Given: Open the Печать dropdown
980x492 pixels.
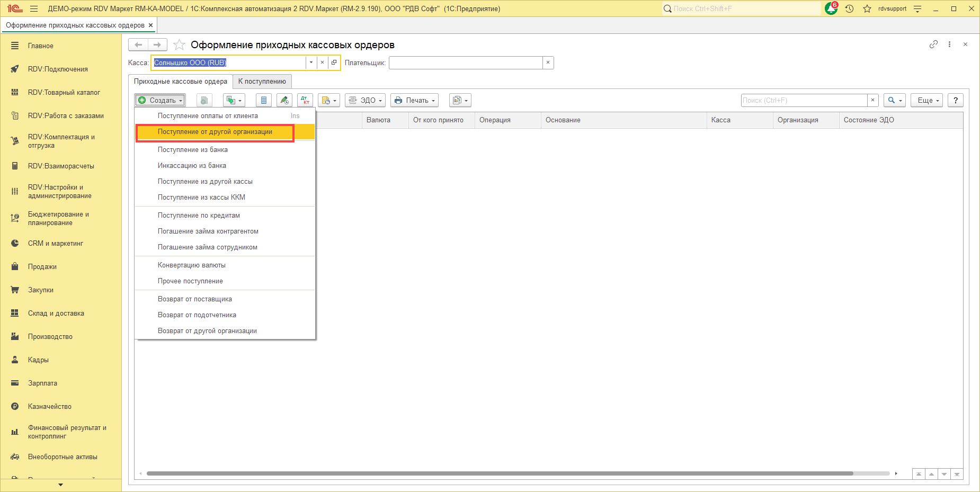Looking at the screenshot, I should tap(415, 100).
